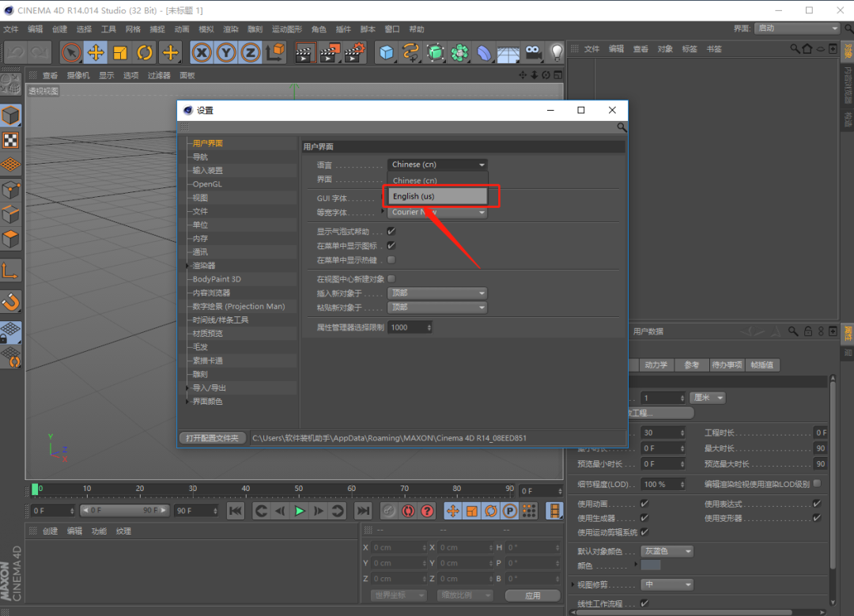
Task: Open the green flower array modeling icon
Action: tap(459, 53)
